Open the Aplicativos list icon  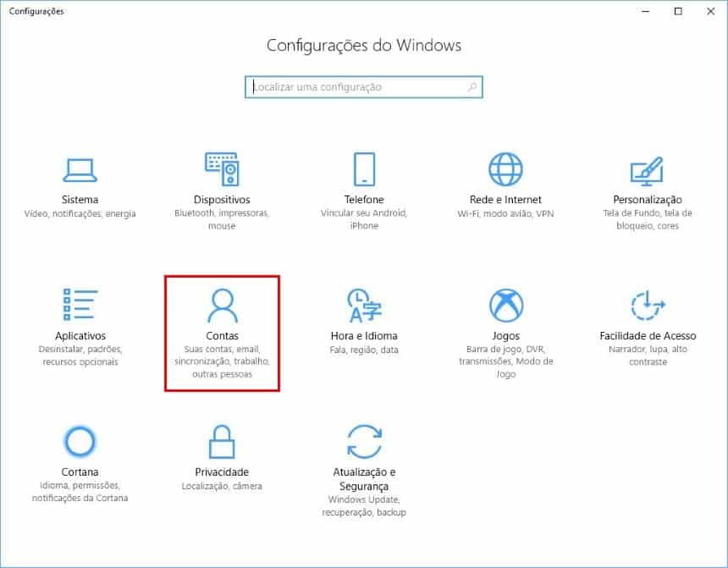pyautogui.click(x=80, y=305)
